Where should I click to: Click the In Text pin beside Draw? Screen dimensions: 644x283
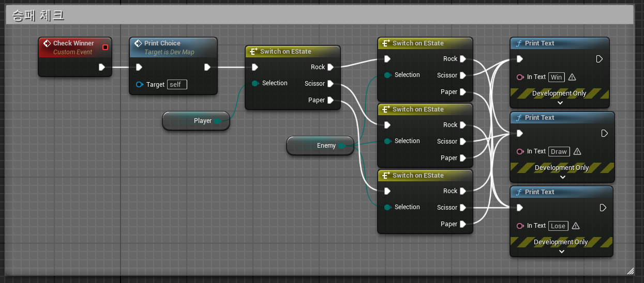click(520, 151)
